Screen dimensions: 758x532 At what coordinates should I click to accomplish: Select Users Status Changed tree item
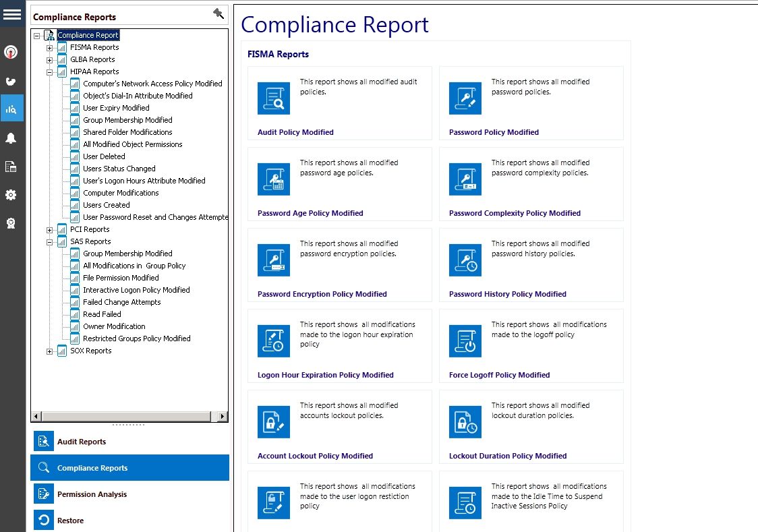pos(119,168)
